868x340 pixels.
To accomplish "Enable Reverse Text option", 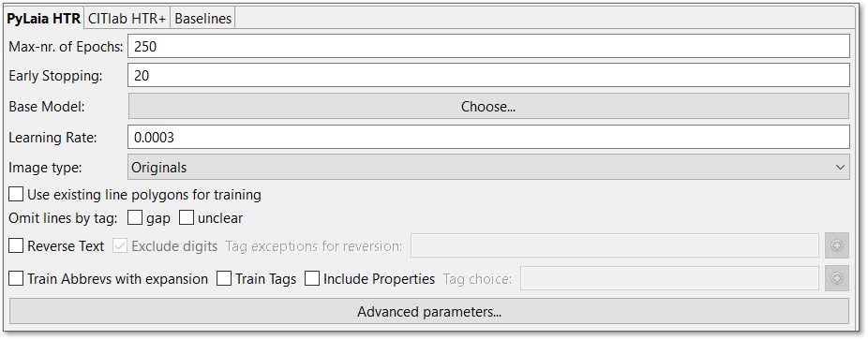I will [x=16, y=246].
